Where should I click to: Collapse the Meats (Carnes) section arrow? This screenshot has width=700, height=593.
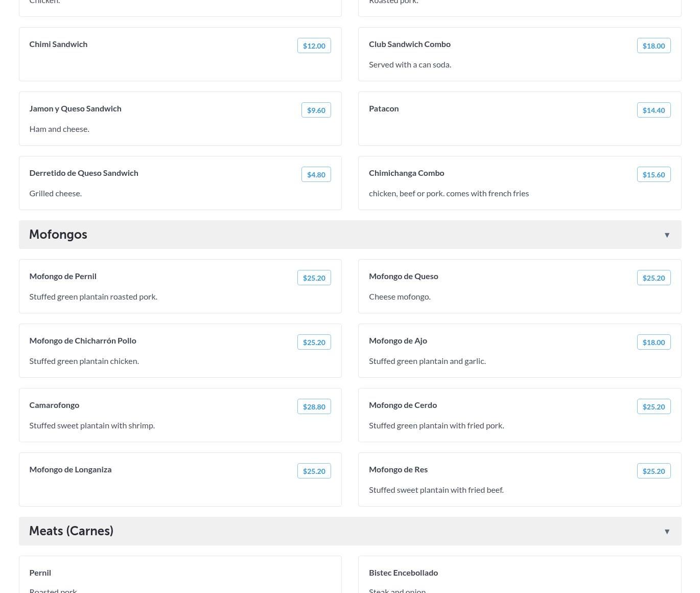pyautogui.click(x=667, y=532)
